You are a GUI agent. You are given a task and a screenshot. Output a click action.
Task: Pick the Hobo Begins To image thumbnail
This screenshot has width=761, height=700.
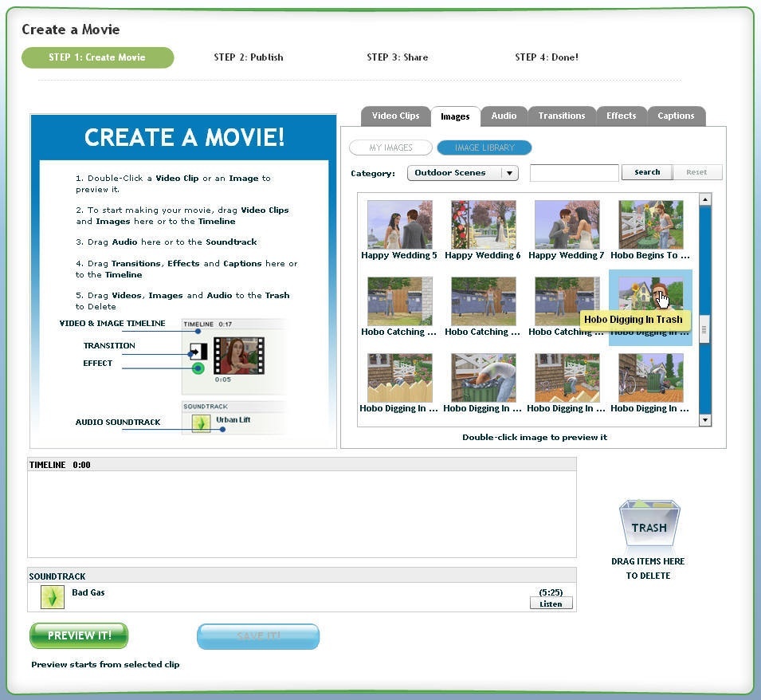pyautogui.click(x=650, y=225)
